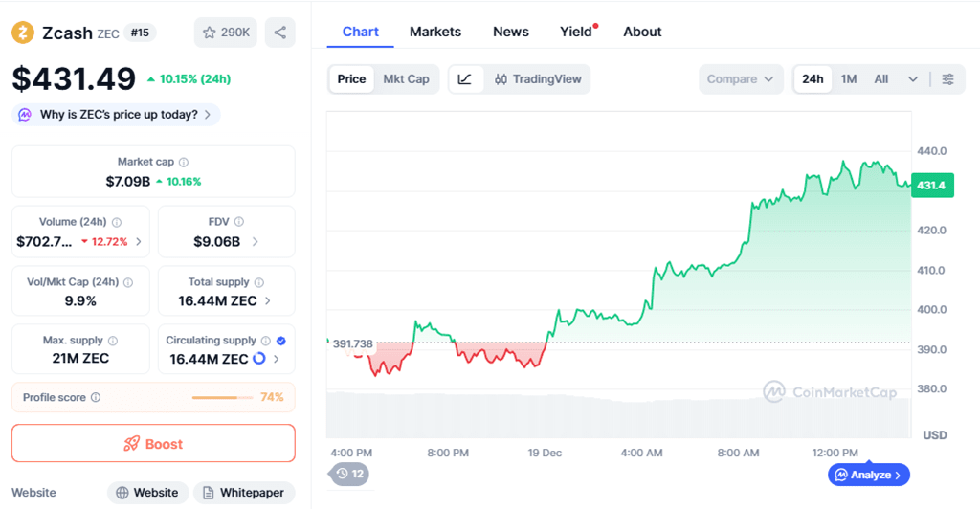Click the 431.4 current price label
Image resolution: width=980 pixels, height=509 pixels.
pyautogui.click(x=932, y=186)
